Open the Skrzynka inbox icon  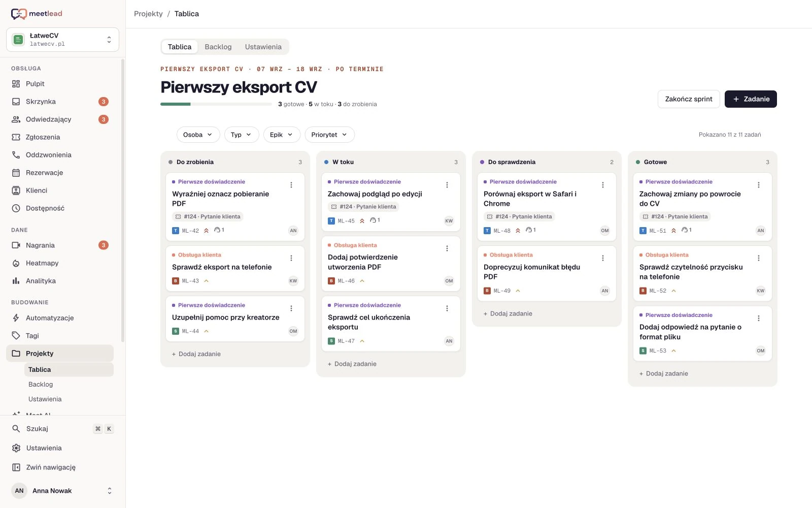click(x=16, y=102)
